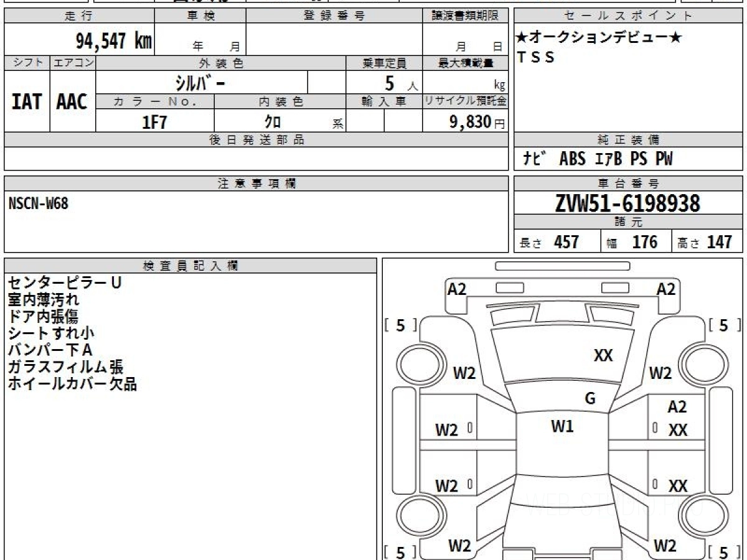The height and width of the screenshot is (560, 747).
Task: Select the 検査員記入欄 header
Action: pos(190,266)
